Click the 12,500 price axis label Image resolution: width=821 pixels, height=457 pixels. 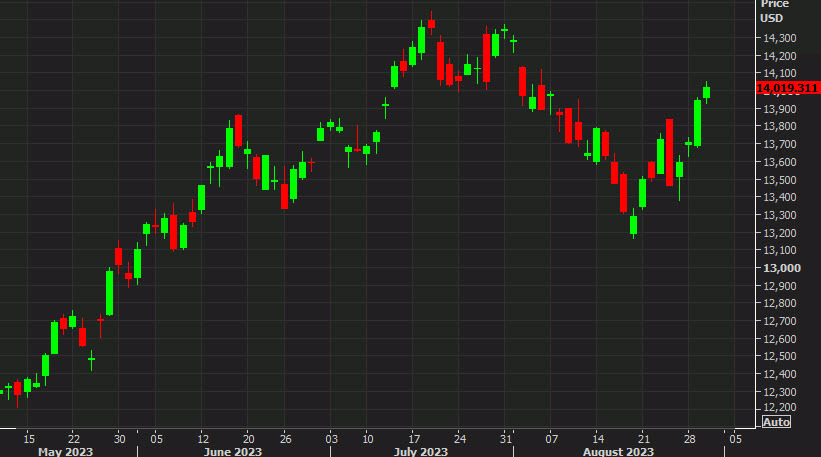pyautogui.click(x=780, y=356)
